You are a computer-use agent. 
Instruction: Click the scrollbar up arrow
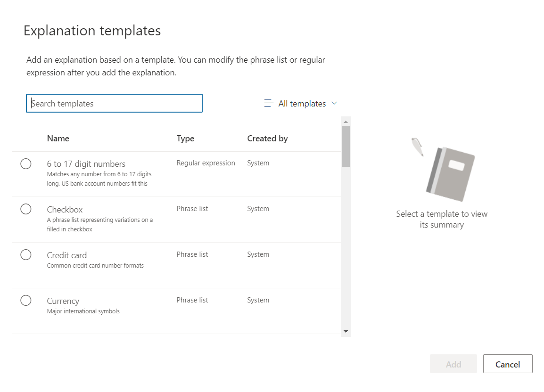(346, 122)
